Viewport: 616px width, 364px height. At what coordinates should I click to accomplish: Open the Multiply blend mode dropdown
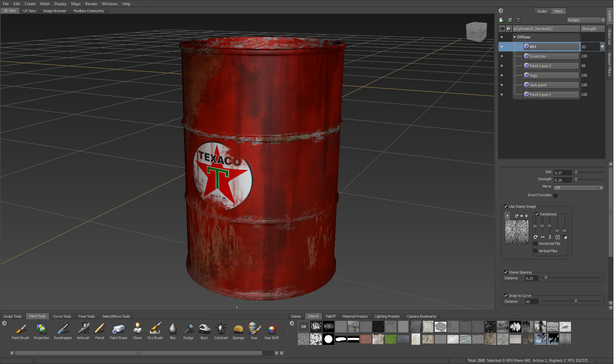click(x=586, y=20)
